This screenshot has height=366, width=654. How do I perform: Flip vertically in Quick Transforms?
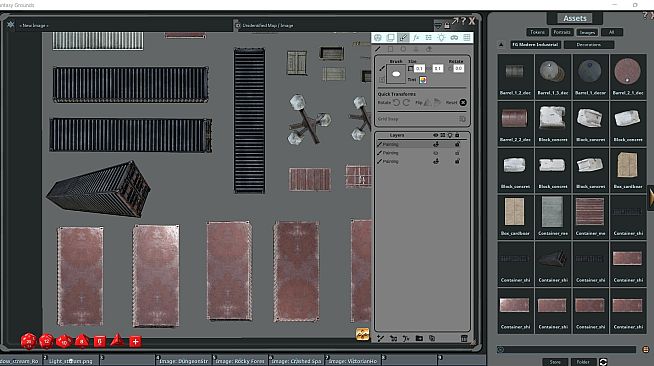coord(437,103)
